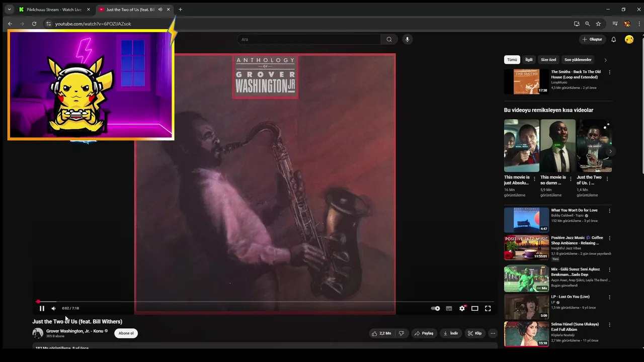Select the İlgili filter chip

[529, 60]
